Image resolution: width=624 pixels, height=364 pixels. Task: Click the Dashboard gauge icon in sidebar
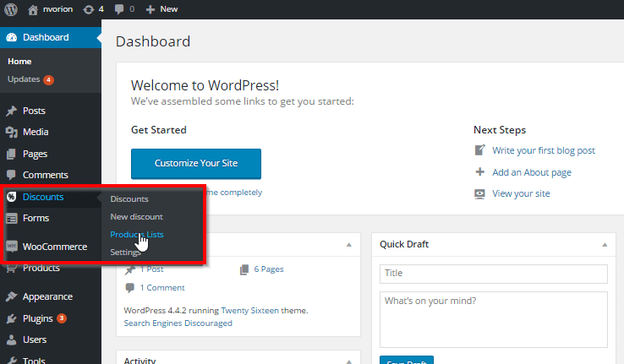(x=12, y=37)
